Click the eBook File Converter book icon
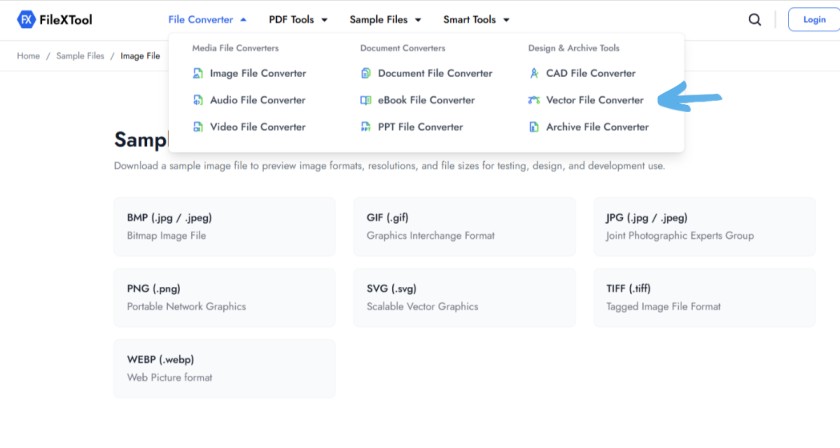The width and height of the screenshot is (840, 448). pyautogui.click(x=366, y=100)
